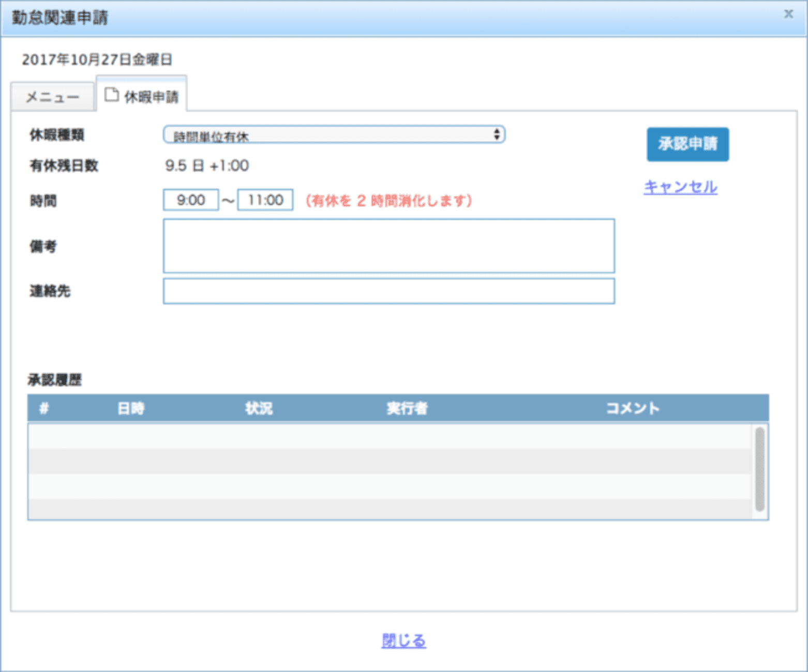Click the 勤怠関連申請 dialog title bar
The image size is (808, 672).
click(x=403, y=18)
